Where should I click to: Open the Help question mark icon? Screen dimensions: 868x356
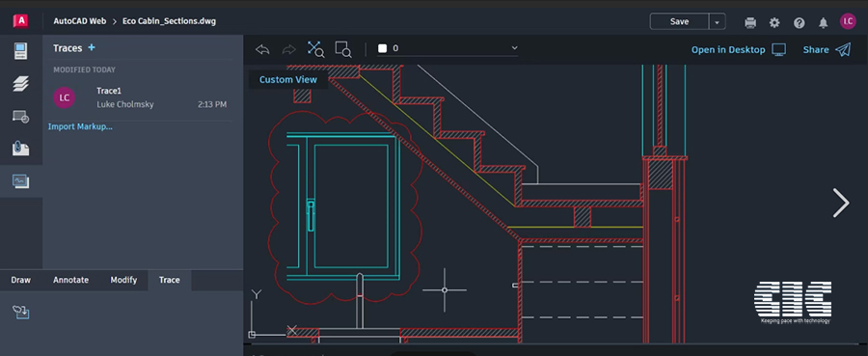pyautogui.click(x=799, y=23)
